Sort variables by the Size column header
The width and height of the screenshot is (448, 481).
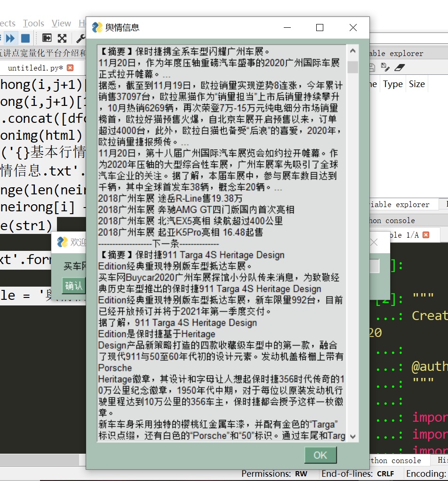click(x=417, y=84)
